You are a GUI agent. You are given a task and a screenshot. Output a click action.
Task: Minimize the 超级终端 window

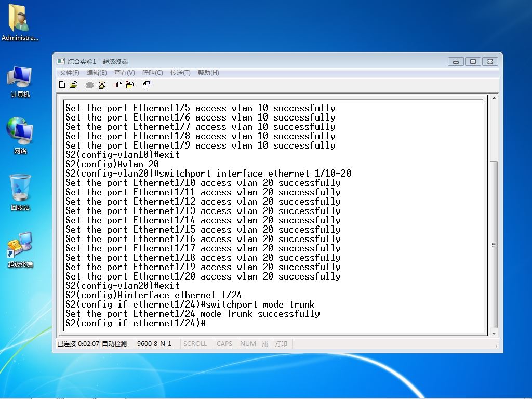pyautogui.click(x=456, y=62)
